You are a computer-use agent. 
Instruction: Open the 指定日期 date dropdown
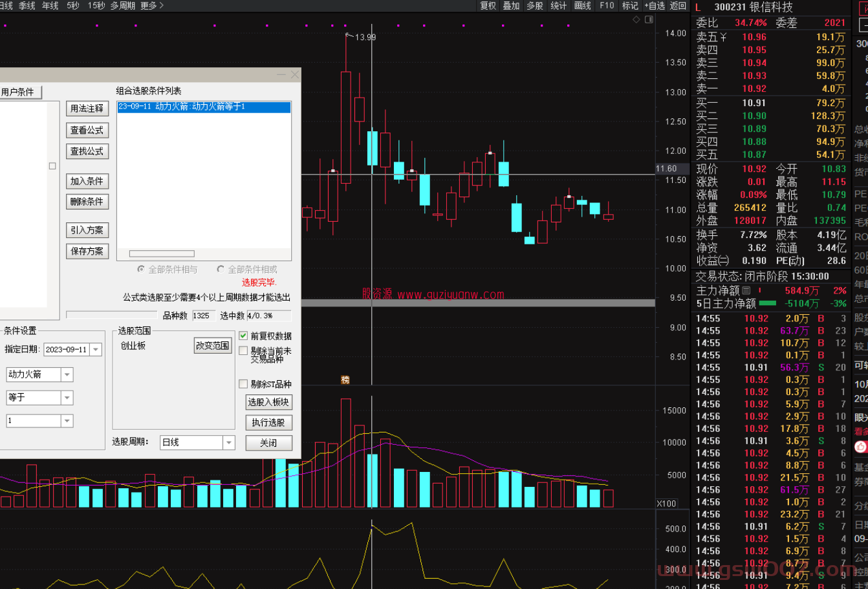pyautogui.click(x=96, y=350)
